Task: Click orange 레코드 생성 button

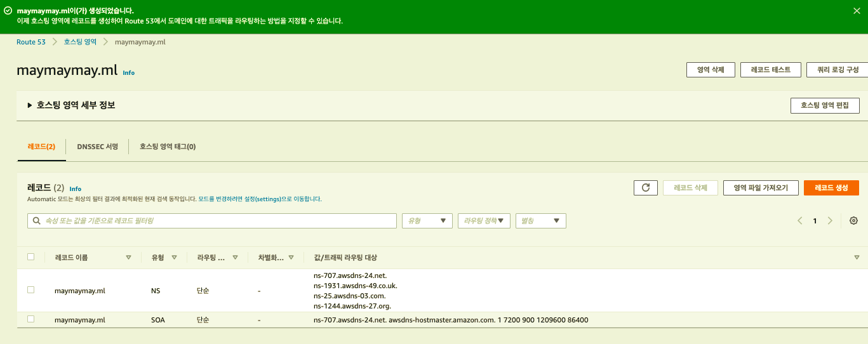Action: tap(831, 188)
